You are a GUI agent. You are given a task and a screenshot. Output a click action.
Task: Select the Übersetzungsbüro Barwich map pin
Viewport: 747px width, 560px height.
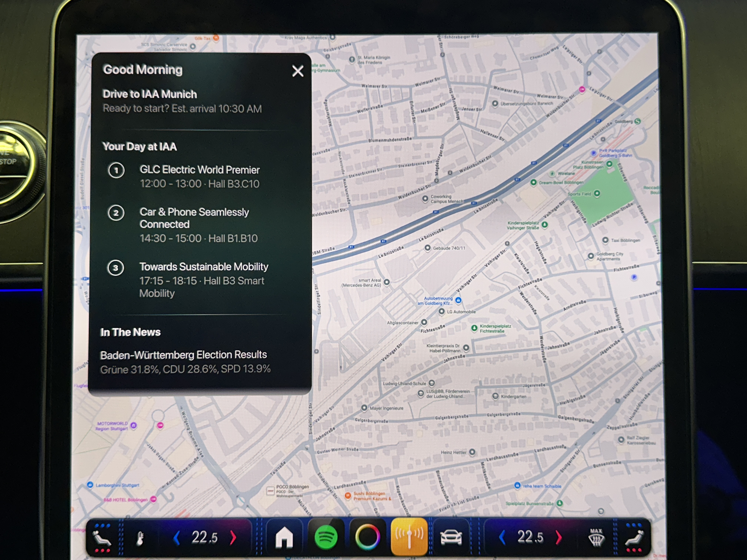click(x=495, y=104)
